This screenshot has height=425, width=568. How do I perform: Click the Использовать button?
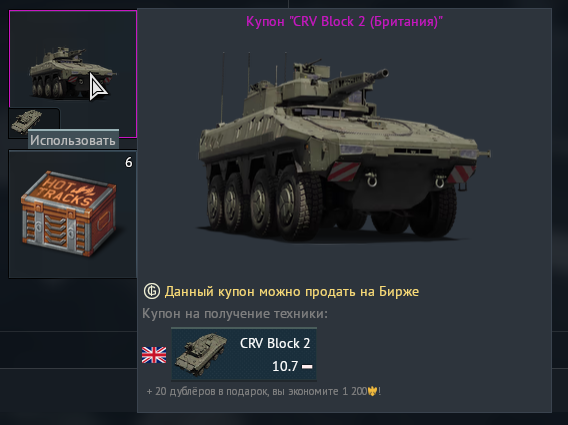pyautogui.click(x=73, y=140)
